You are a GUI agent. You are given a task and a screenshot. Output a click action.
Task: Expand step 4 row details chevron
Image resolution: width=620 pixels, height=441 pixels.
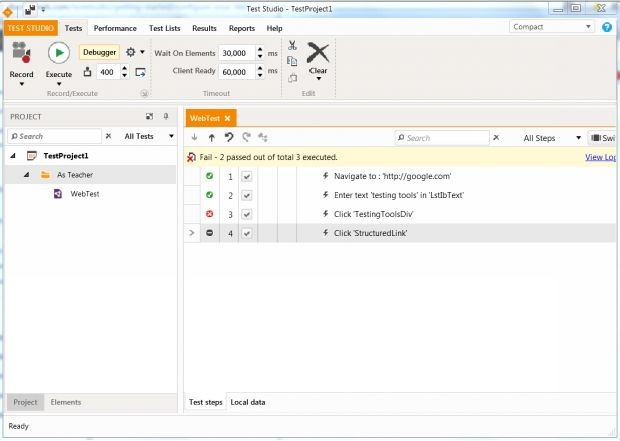(192, 233)
